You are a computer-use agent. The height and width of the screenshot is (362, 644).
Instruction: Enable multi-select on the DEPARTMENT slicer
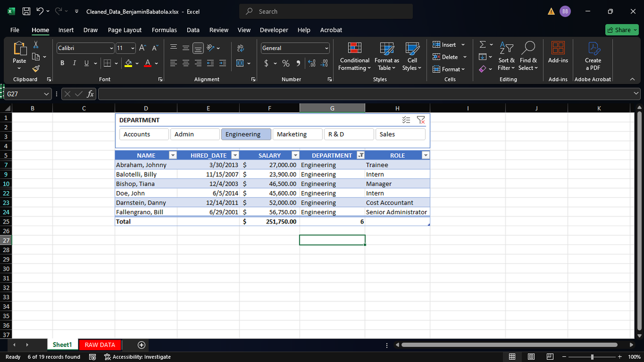pos(406,120)
